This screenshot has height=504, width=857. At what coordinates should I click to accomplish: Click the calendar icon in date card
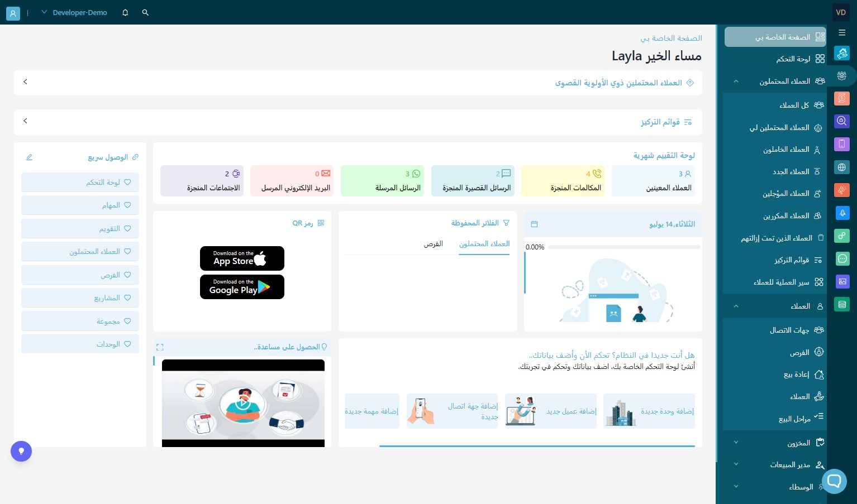534,224
